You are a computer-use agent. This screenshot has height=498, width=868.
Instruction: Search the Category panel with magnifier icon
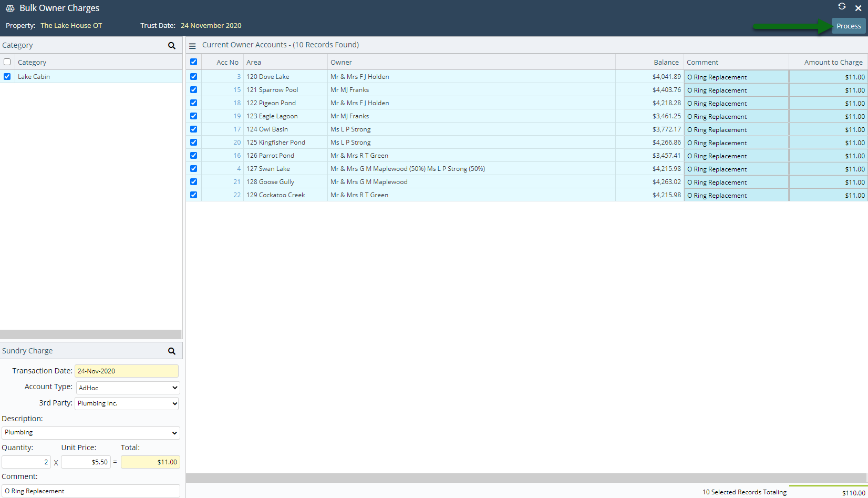click(172, 46)
